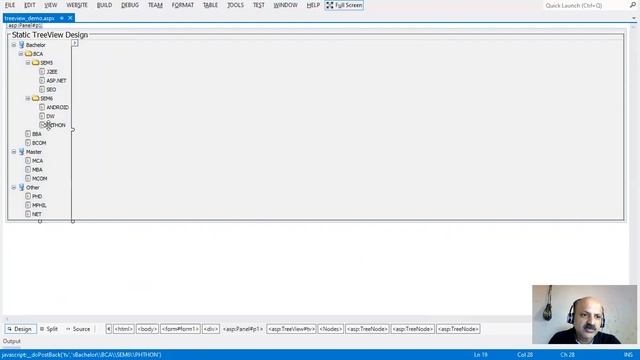Image resolution: width=640 pixels, height=360 pixels.
Task: Click the Other computer icon
Action: tap(21, 187)
